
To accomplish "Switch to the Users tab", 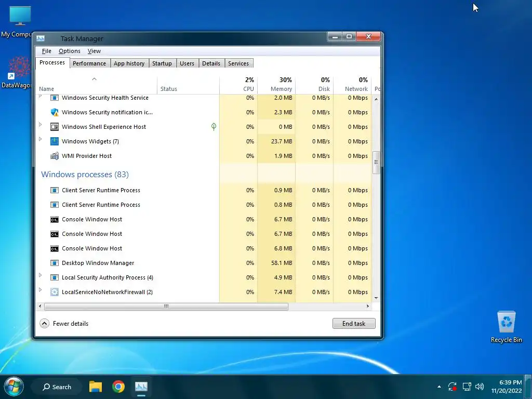I will (187, 63).
